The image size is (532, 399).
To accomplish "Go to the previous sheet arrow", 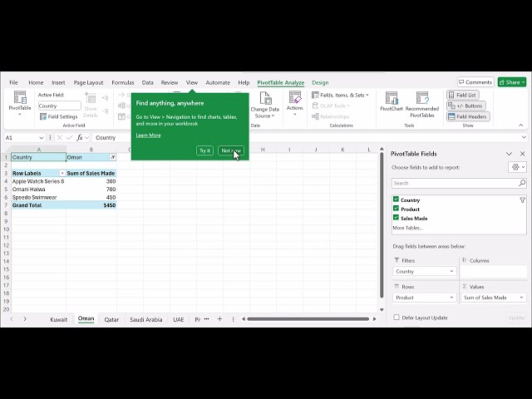I will pos(12,319).
